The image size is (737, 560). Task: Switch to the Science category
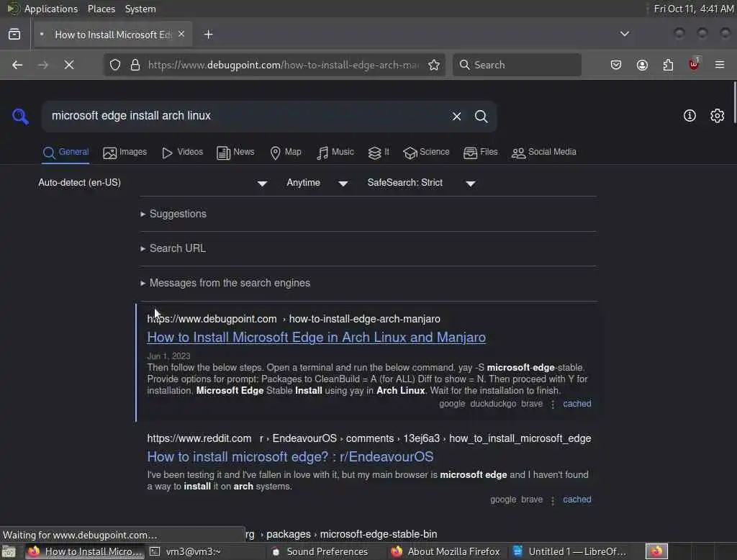[x=426, y=153]
